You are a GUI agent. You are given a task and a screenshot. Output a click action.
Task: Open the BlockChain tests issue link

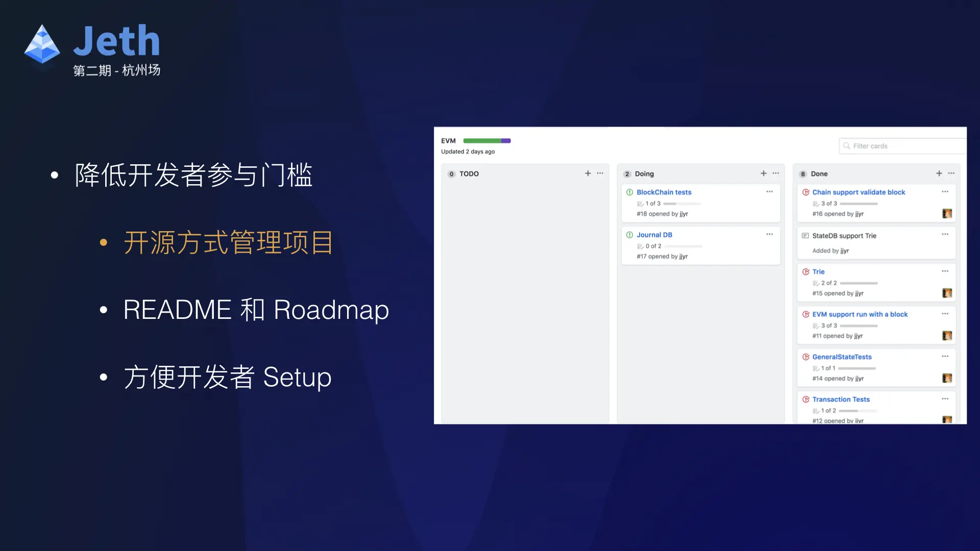[x=664, y=192]
